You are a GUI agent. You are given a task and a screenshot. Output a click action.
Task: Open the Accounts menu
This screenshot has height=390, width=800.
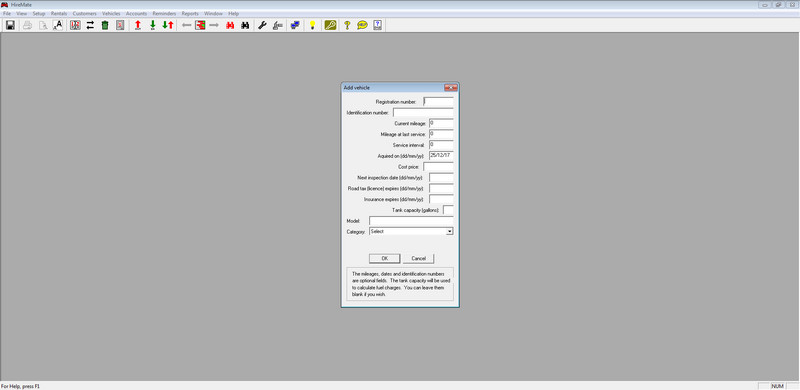point(136,13)
